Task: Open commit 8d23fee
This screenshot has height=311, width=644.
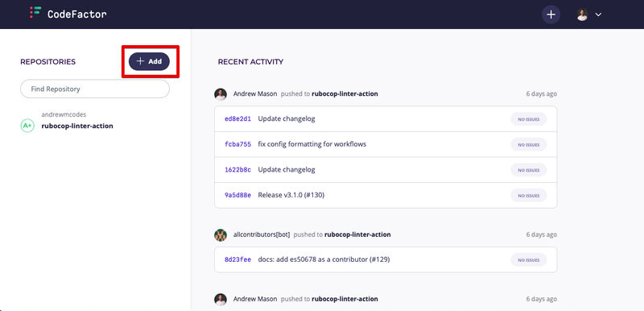Action: (x=237, y=259)
